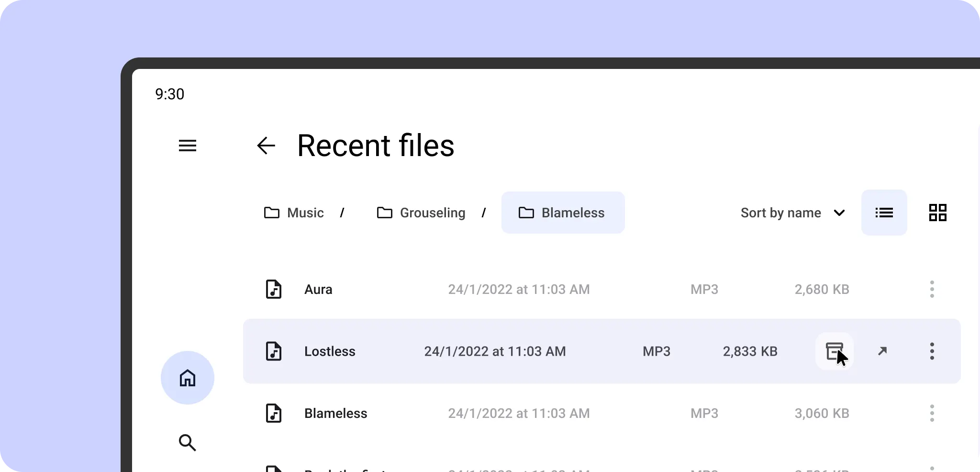Image resolution: width=980 pixels, height=472 pixels.
Task: Expand the Sort by name dropdown
Action: tap(781, 213)
